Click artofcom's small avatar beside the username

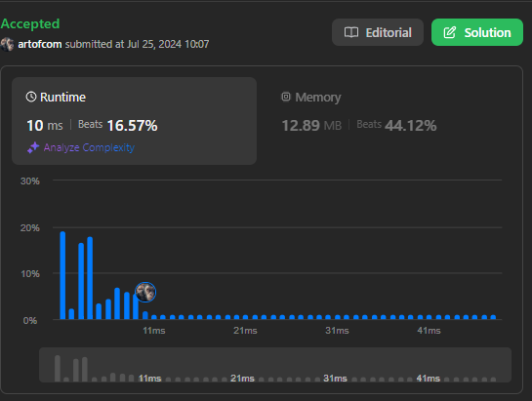(7, 44)
